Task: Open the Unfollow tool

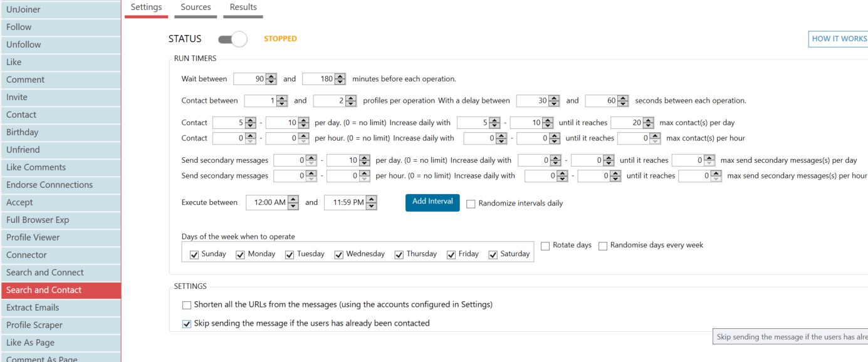Action: [x=60, y=44]
